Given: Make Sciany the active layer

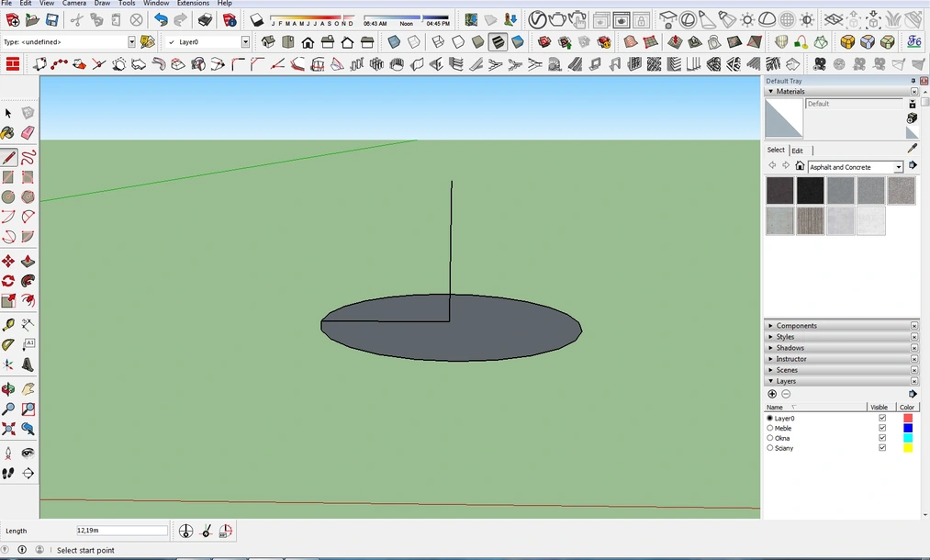Looking at the screenshot, I should click(x=770, y=448).
